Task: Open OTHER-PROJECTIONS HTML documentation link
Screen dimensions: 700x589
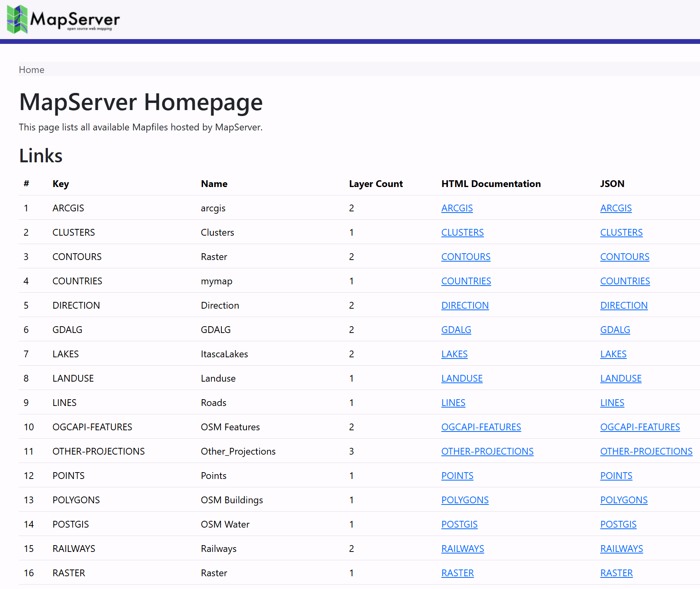Action: (x=487, y=451)
